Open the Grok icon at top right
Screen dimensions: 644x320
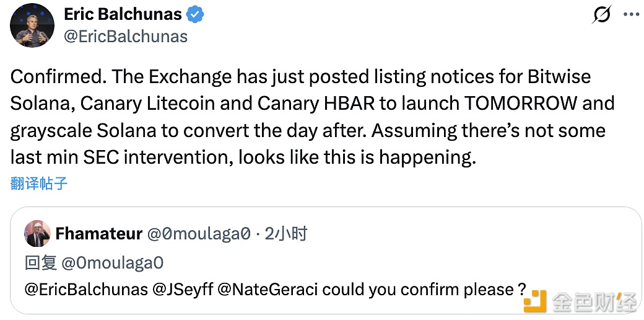point(601,15)
